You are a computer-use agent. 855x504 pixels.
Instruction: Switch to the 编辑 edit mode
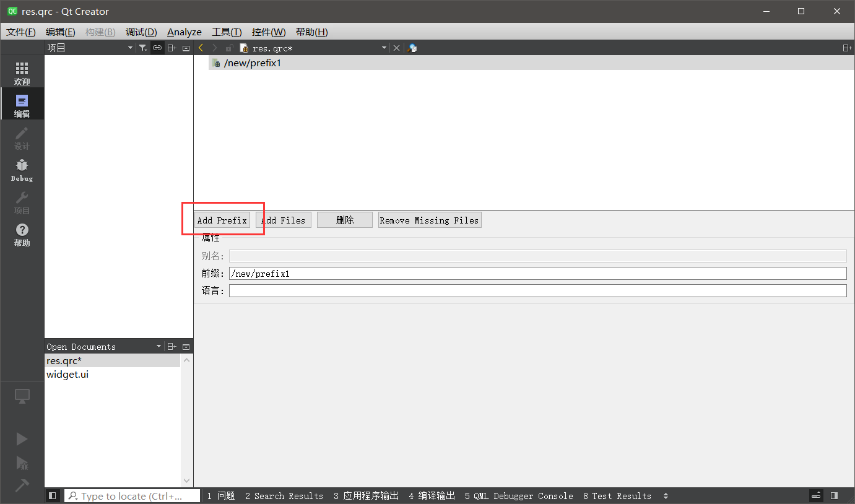tap(22, 103)
